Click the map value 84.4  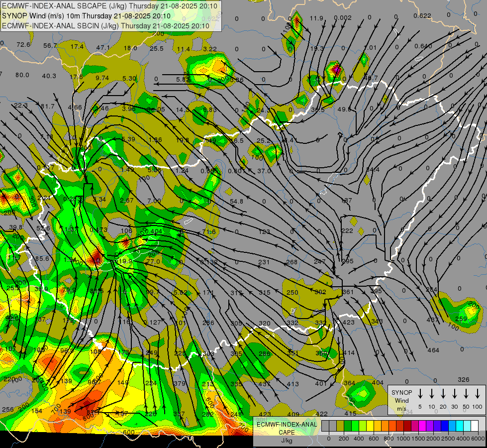(373, 169)
